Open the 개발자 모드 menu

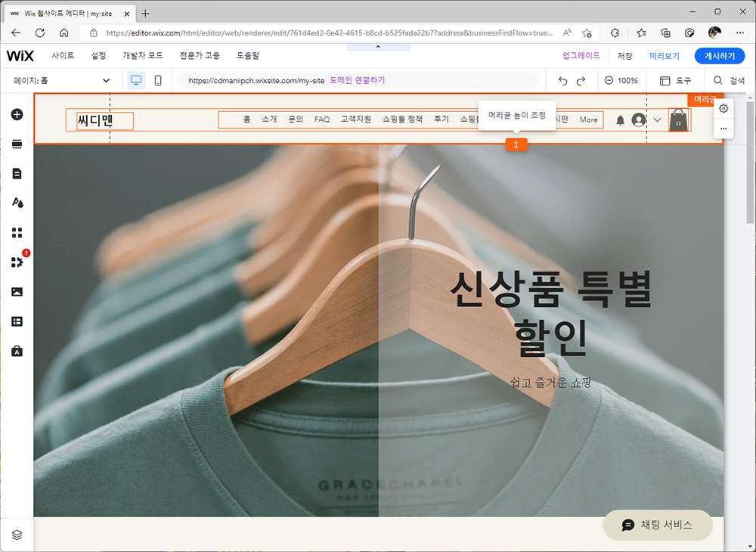143,55
